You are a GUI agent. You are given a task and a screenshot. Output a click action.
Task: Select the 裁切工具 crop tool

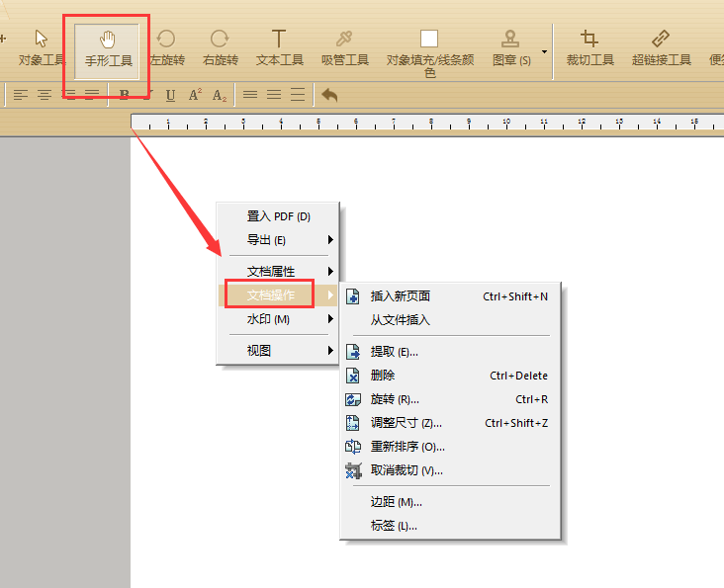[x=589, y=48]
